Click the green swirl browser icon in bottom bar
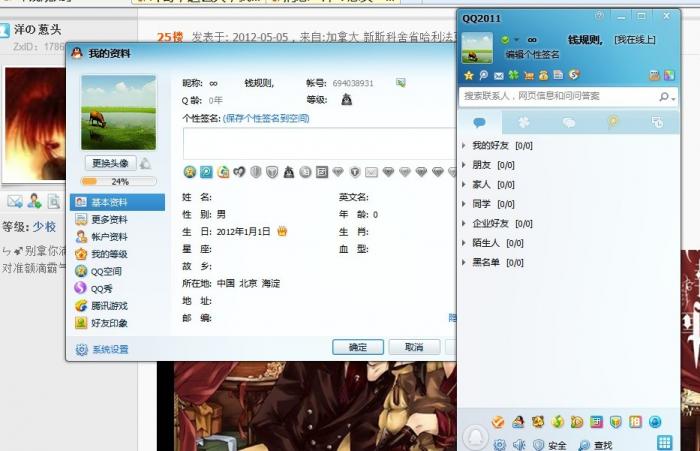700x451 pixels. click(x=557, y=422)
